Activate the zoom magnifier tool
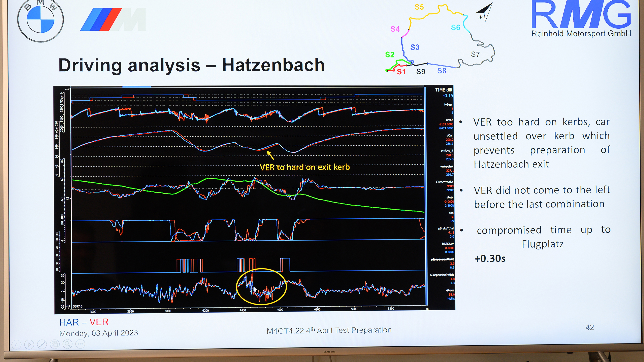The height and width of the screenshot is (362, 644). point(67,344)
